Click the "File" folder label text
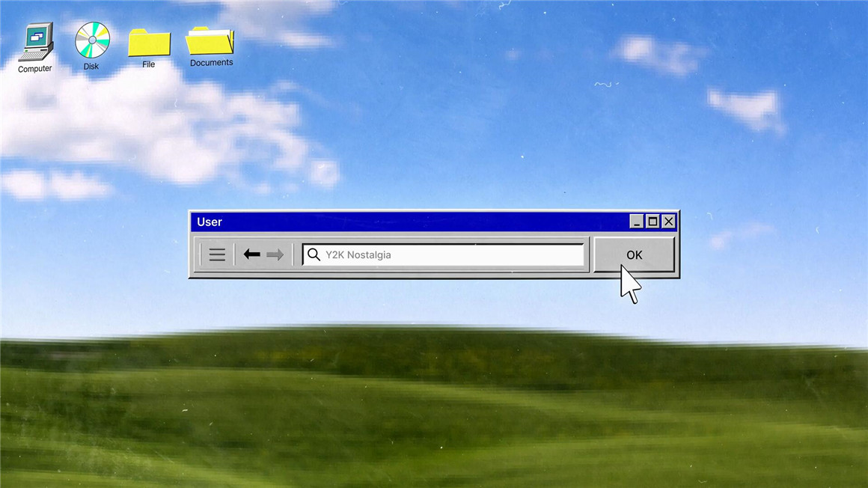The width and height of the screenshot is (868, 488). (149, 64)
